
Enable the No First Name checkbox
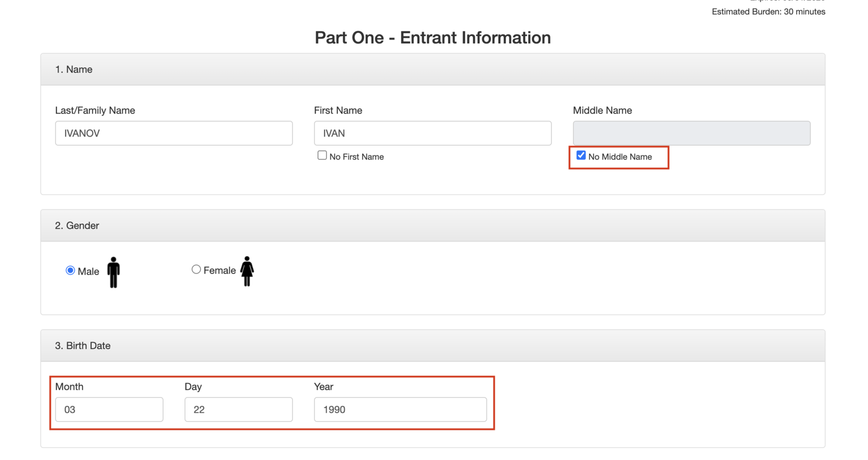tap(322, 155)
